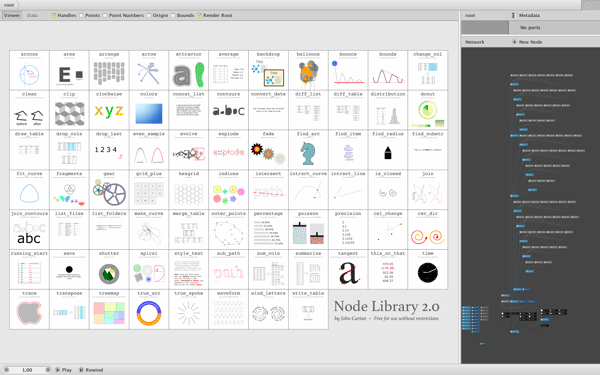Click the wind_letters node thumbnail
The height and width of the screenshot is (375, 600).
[x=268, y=309]
